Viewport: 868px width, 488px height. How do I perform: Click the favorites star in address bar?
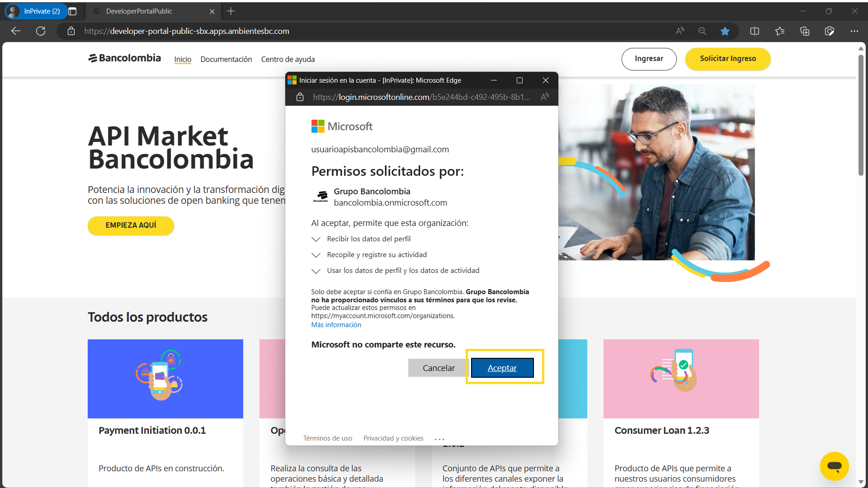click(725, 31)
